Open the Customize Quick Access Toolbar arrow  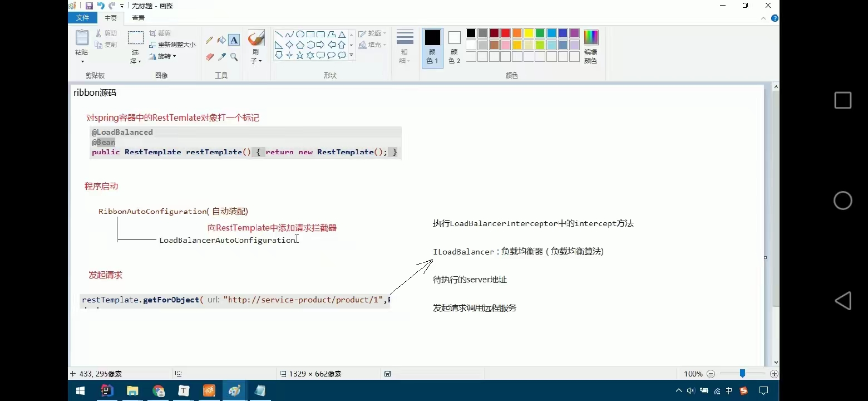[122, 6]
